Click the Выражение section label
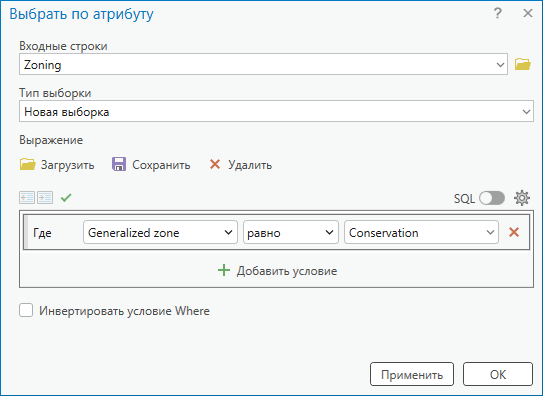Viewport: 543px width, 396px height. pos(51,140)
